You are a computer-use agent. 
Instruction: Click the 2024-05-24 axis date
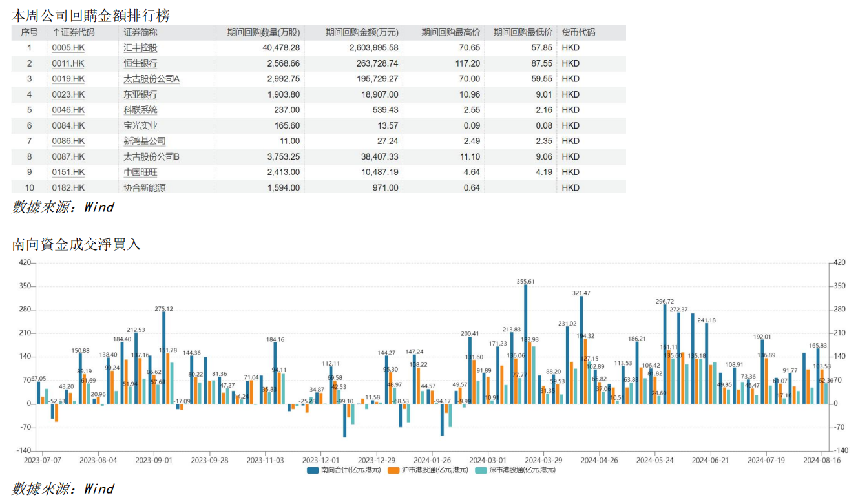[x=654, y=460]
